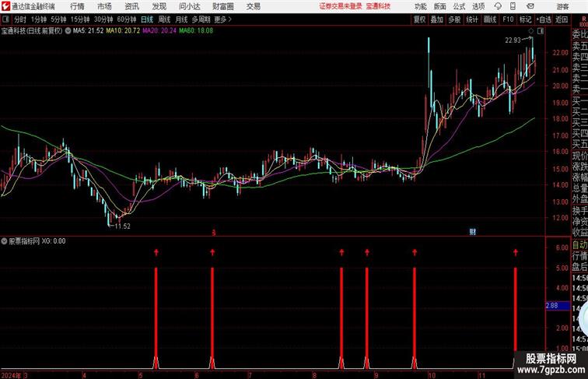The image size is (588, 379).
Task: Click the 11.52 low price label
Action: 122,226
